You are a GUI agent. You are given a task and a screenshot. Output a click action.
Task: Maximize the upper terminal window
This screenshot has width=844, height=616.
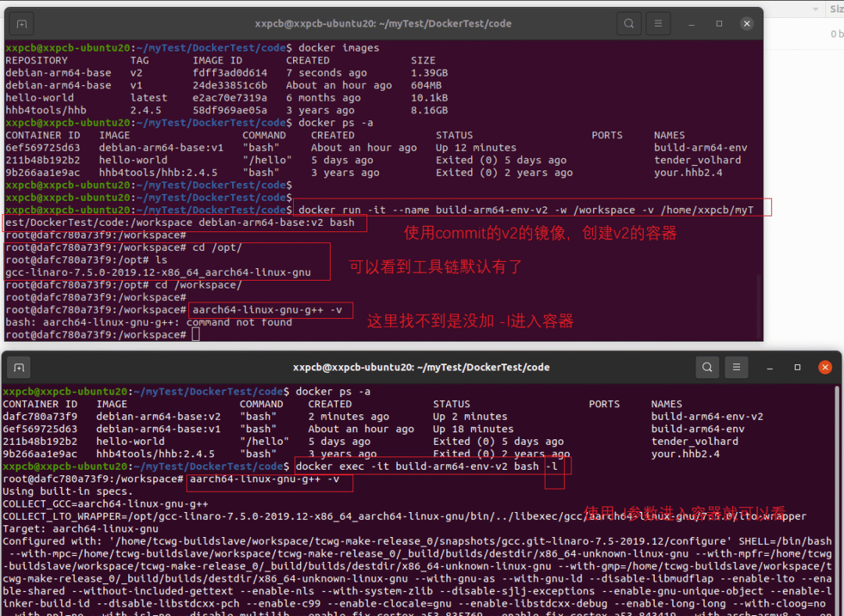(719, 23)
